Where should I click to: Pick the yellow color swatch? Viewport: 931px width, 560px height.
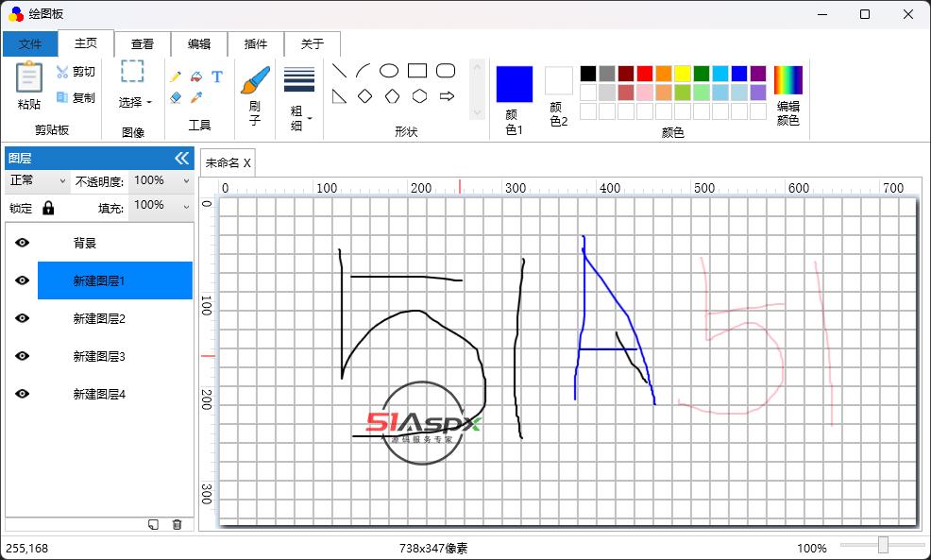(683, 74)
